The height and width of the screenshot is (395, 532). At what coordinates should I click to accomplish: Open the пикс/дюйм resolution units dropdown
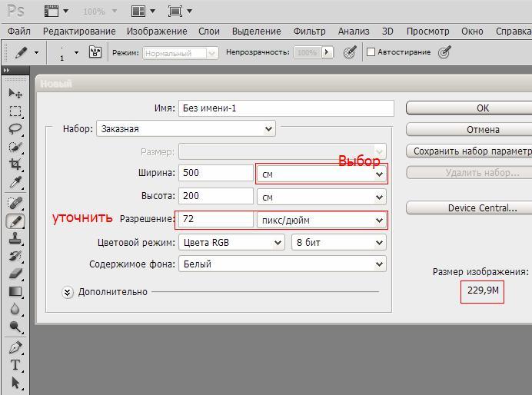(x=321, y=221)
